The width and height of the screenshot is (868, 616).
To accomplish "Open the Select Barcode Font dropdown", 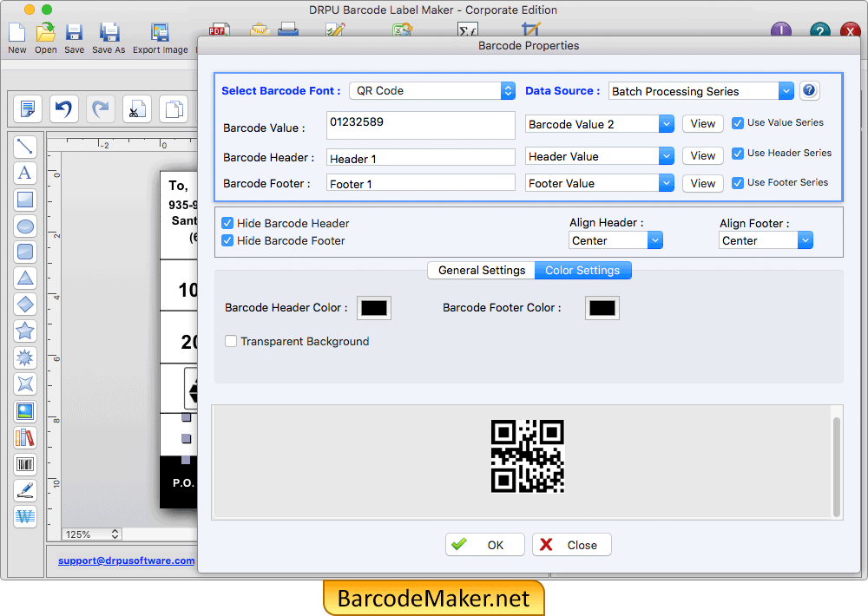I will pos(432,91).
